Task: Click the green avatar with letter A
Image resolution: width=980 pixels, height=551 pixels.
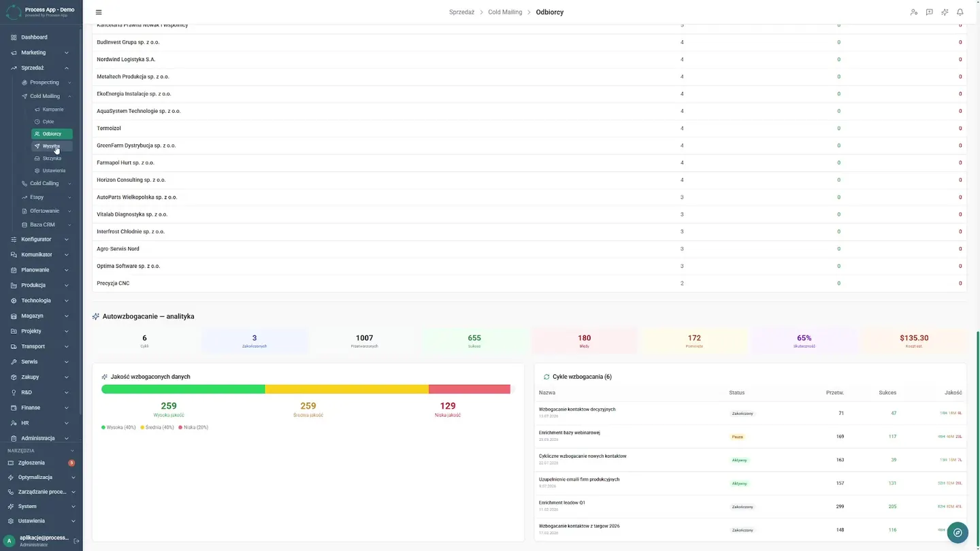Action: coord(10,541)
